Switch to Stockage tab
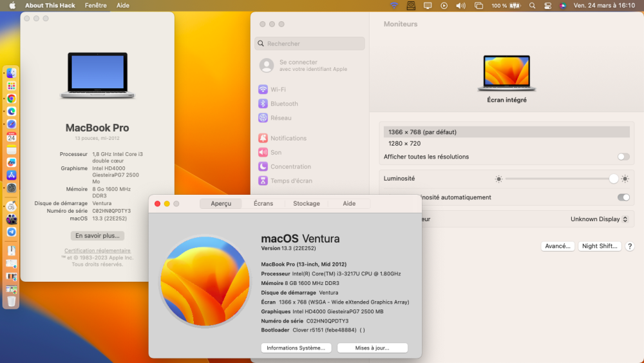The height and width of the screenshot is (363, 644). [307, 204]
